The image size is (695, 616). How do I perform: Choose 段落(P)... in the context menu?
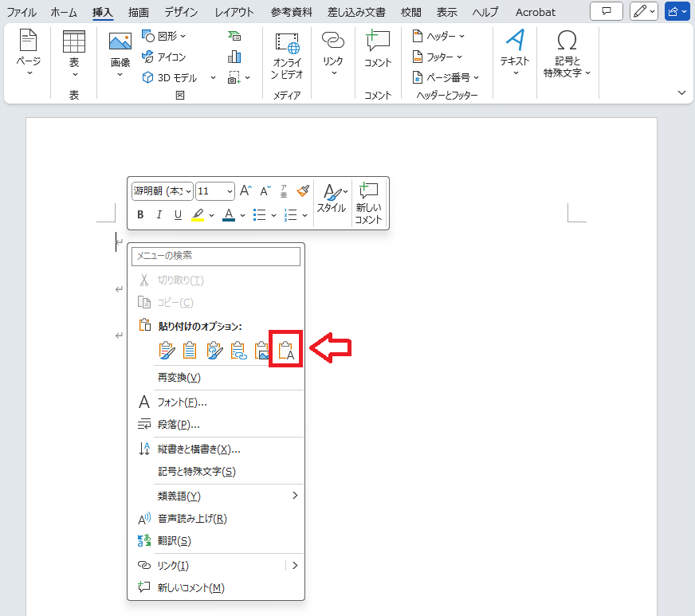pos(179,425)
